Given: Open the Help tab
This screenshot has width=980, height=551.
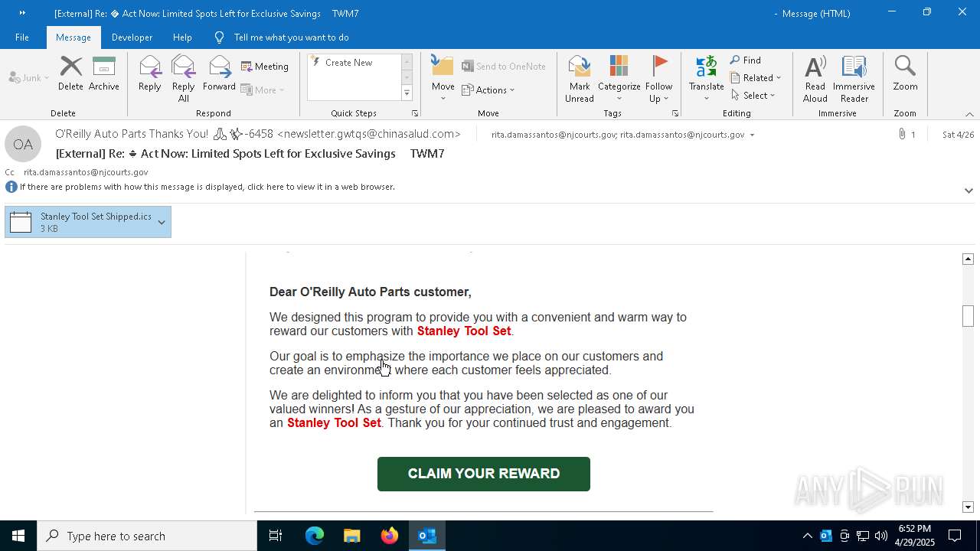Looking at the screenshot, I should (x=182, y=37).
